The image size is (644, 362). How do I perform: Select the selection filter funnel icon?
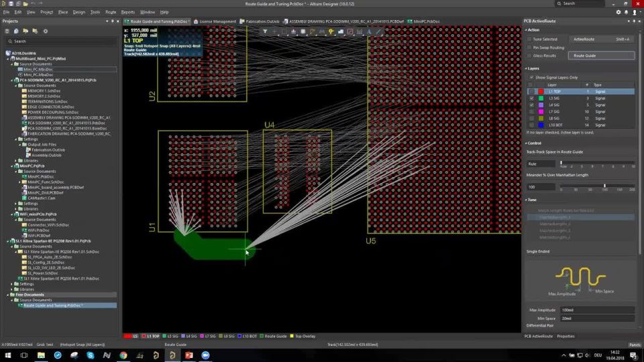coord(265,32)
